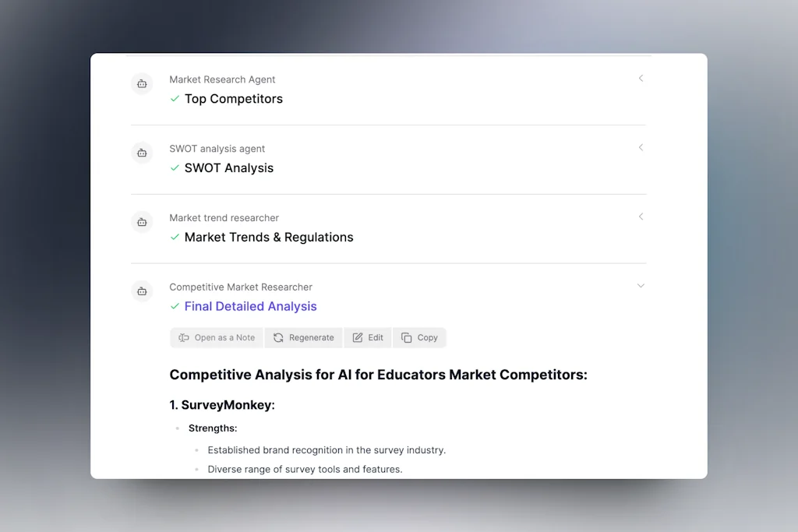Expand the Market Research Agent section chevron
The image size is (798, 532).
[x=641, y=78]
